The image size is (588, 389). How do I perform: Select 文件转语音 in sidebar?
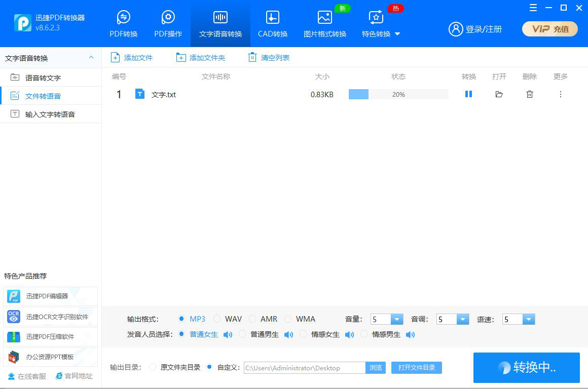(51, 96)
